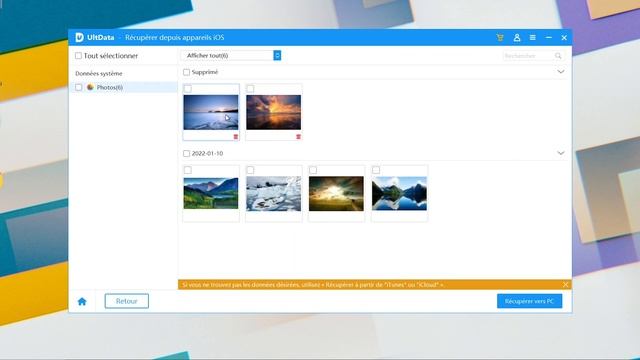Open the user account icon
Image resolution: width=640 pixels, height=360 pixels.
[517, 38]
